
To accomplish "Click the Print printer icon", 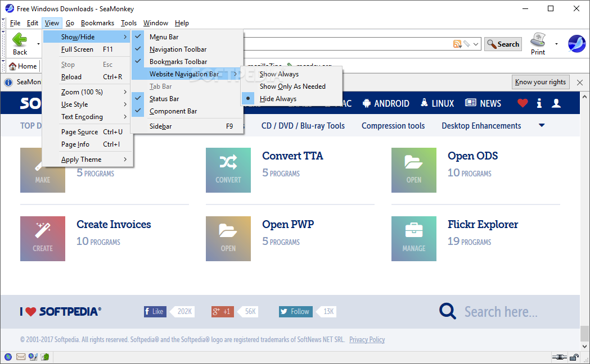I will [538, 40].
